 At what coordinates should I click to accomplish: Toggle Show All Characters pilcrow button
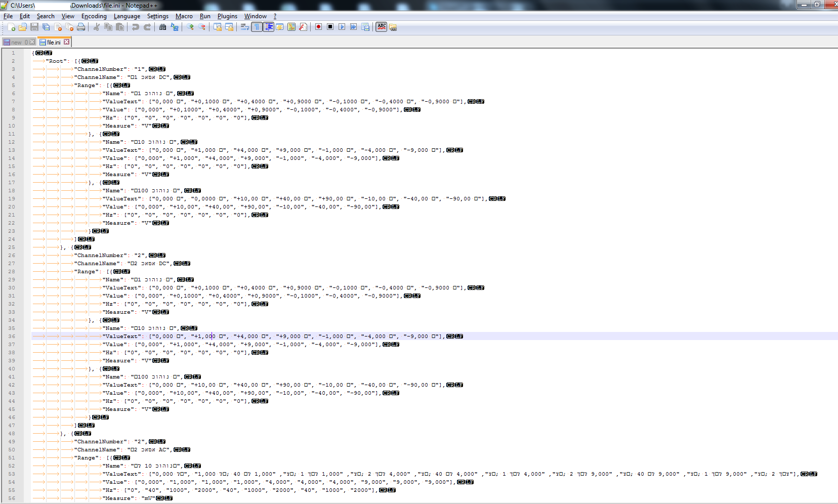[x=257, y=27]
